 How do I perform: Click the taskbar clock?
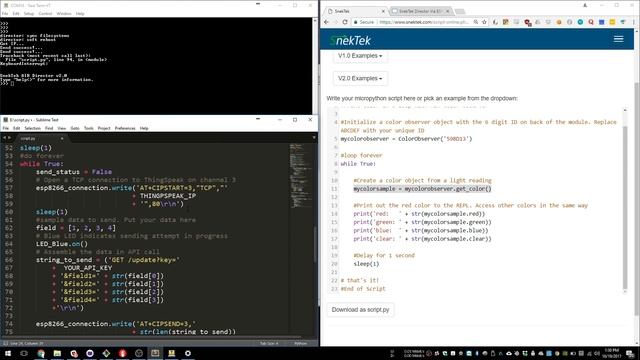611,353
